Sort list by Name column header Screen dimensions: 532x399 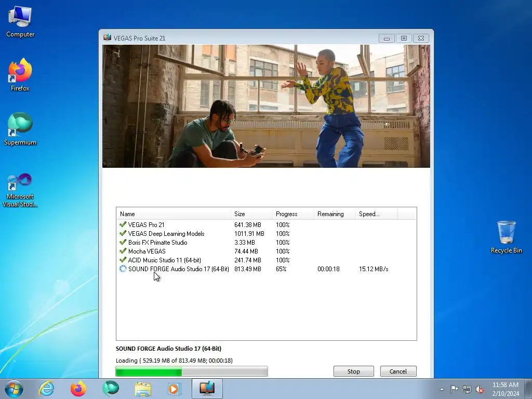[x=174, y=214]
